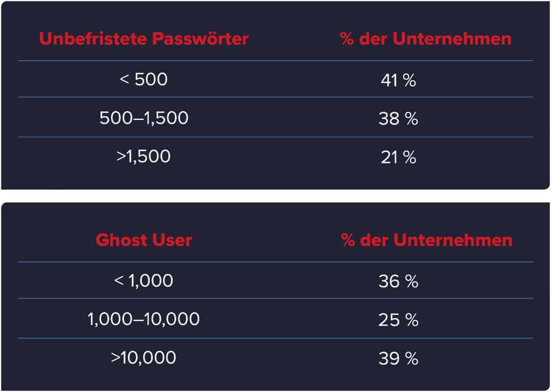This screenshot has height=392, width=551.
Task: Select the '< 500' cell
Action: click(144, 80)
